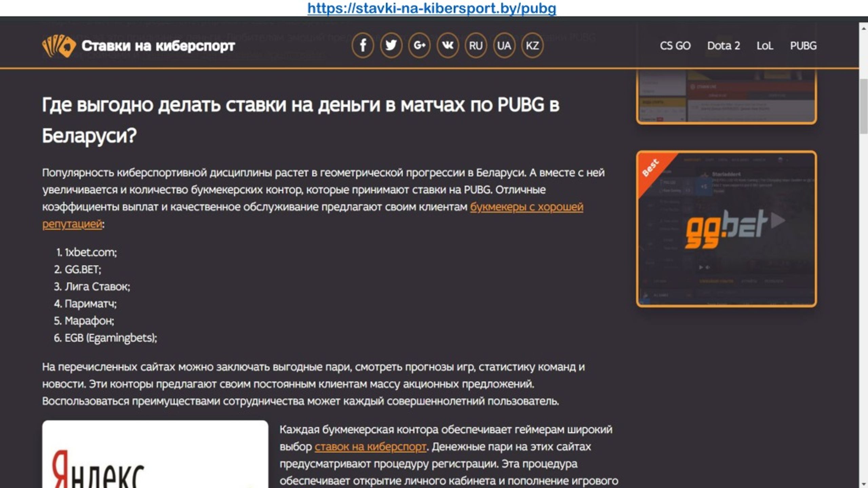Click the heading Где выгодно делать ставки
The height and width of the screenshot is (488, 868).
[x=300, y=120]
